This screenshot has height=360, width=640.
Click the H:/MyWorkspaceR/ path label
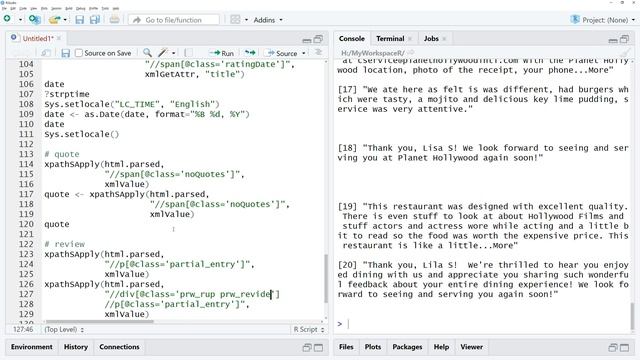point(372,53)
